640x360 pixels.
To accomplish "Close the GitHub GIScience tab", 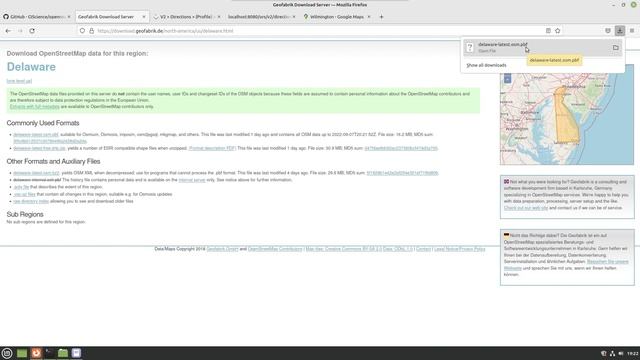I will [x=69, y=17].
